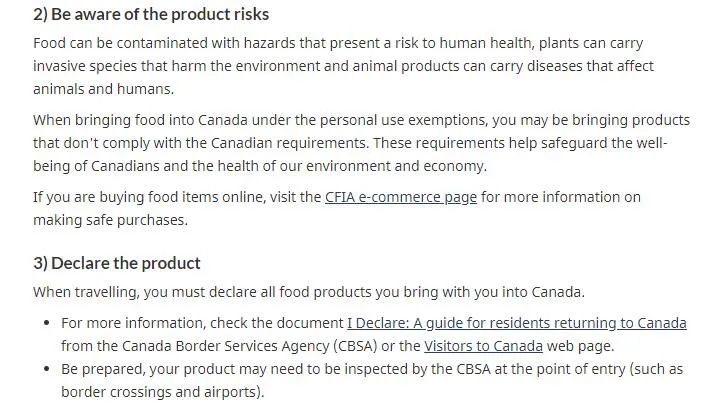Open the I Declare residents guide link
The image size is (727, 412).
[x=516, y=323]
